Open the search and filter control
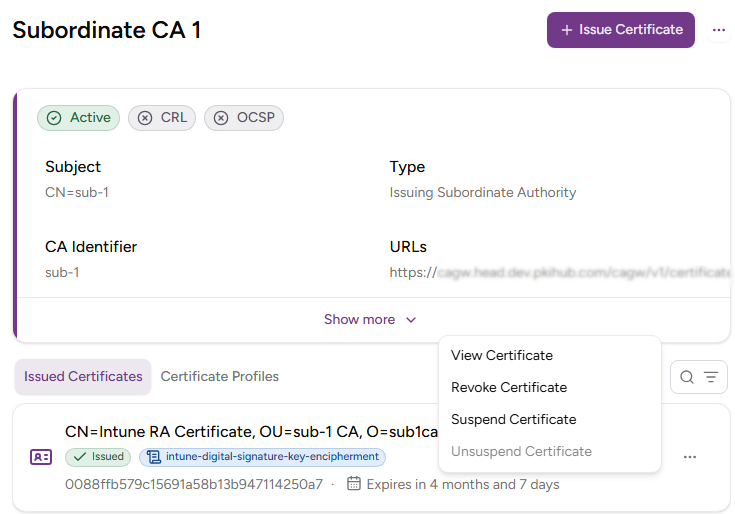Image resolution: width=735 pixels, height=514 pixels. (699, 377)
